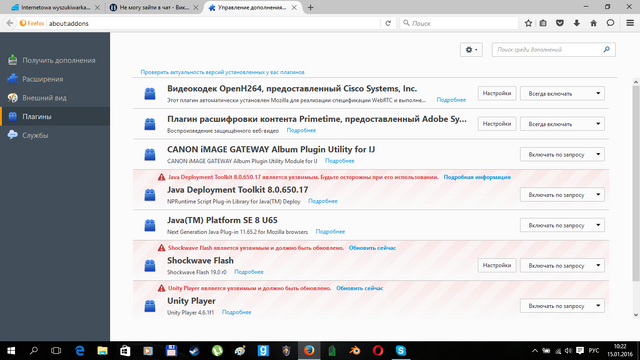Open CANON iMAGE GATEWAY activation dropdown

point(562,154)
